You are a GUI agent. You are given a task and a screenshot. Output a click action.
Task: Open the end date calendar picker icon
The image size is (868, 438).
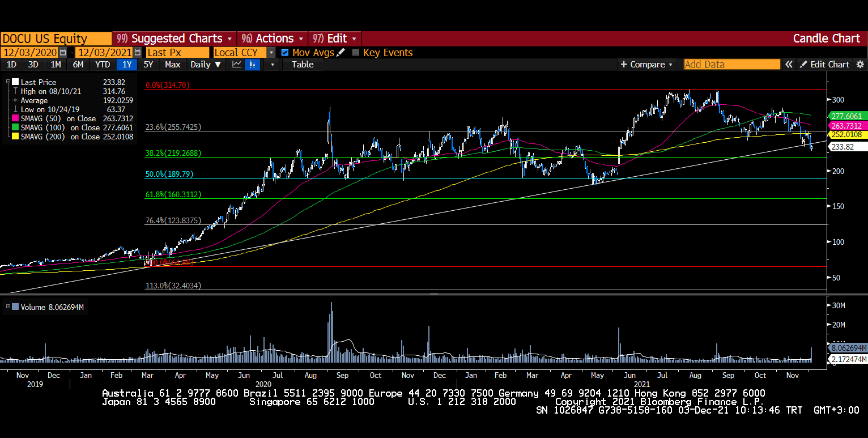coord(138,52)
